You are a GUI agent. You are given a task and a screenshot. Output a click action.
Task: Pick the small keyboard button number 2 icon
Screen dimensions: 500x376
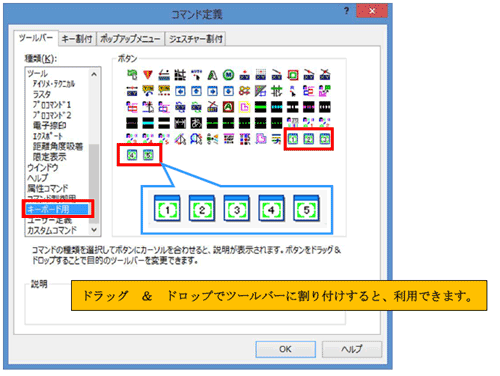point(309,139)
